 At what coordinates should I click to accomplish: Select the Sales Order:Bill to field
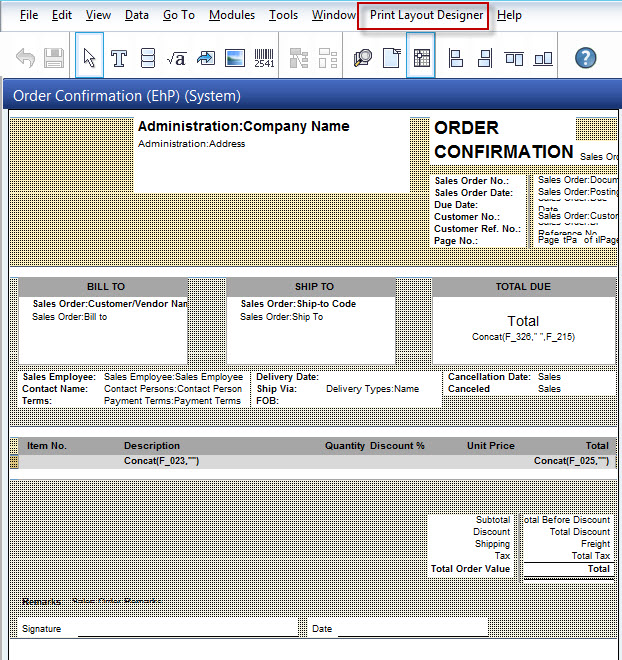click(69, 317)
